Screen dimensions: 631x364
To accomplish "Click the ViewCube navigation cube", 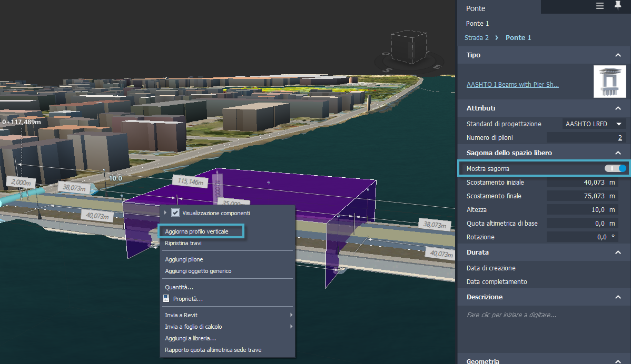I will (x=410, y=46).
